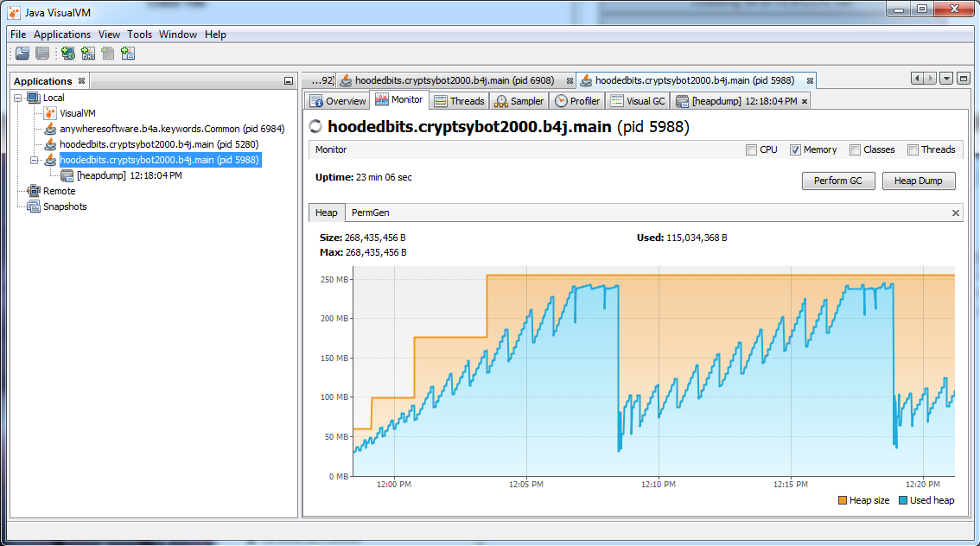This screenshot has width=980, height=546.
Task: Open the Help menu
Action: [215, 35]
